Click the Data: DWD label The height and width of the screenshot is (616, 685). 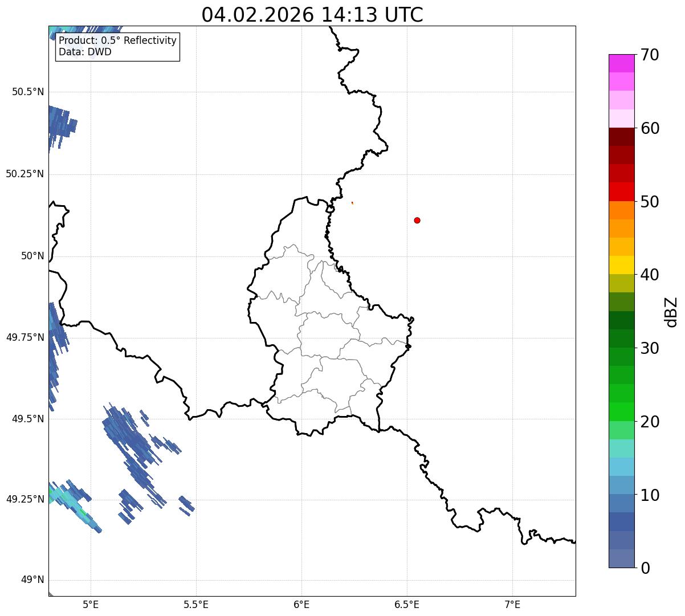85,52
